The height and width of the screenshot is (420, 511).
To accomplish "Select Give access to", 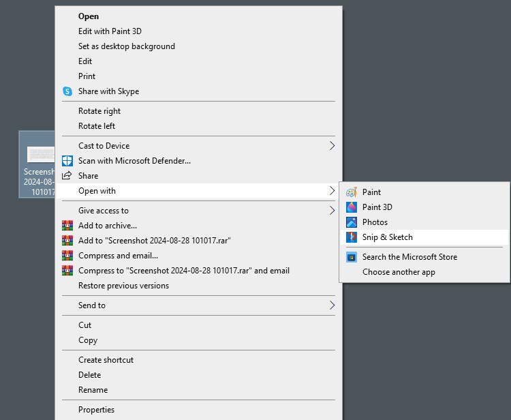I will pos(198,211).
